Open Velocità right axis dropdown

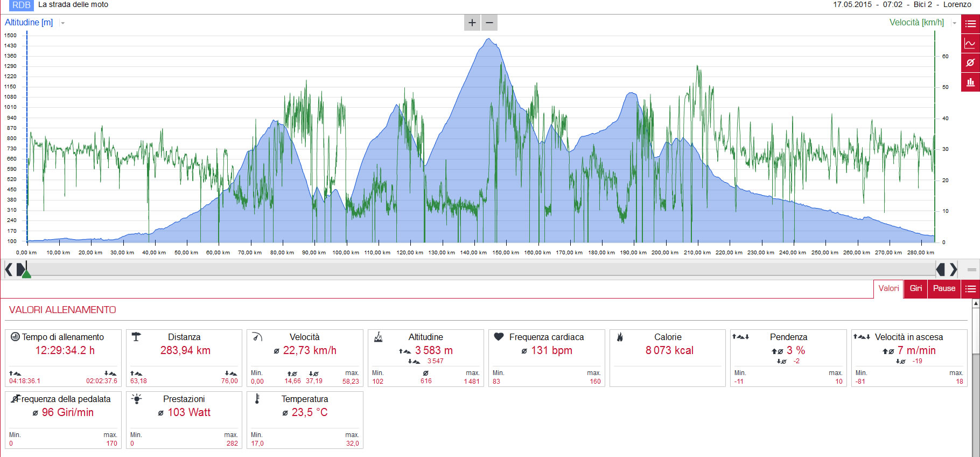point(955,23)
